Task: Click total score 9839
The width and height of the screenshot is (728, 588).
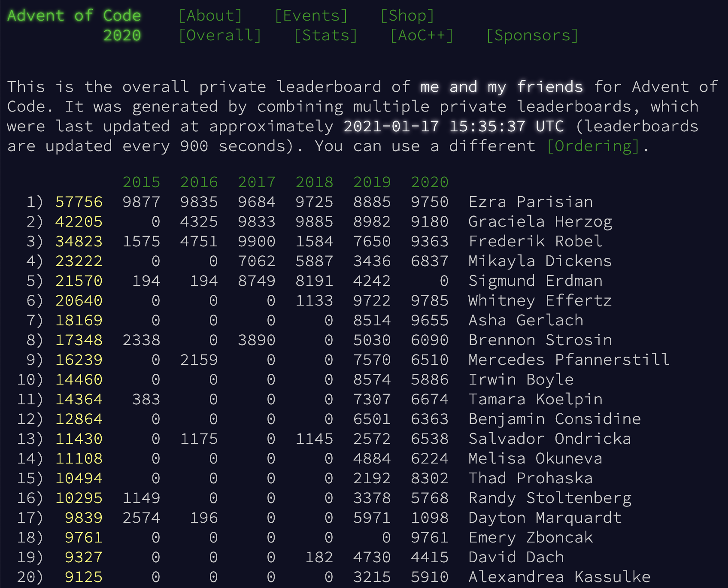Action: pyautogui.click(x=84, y=518)
